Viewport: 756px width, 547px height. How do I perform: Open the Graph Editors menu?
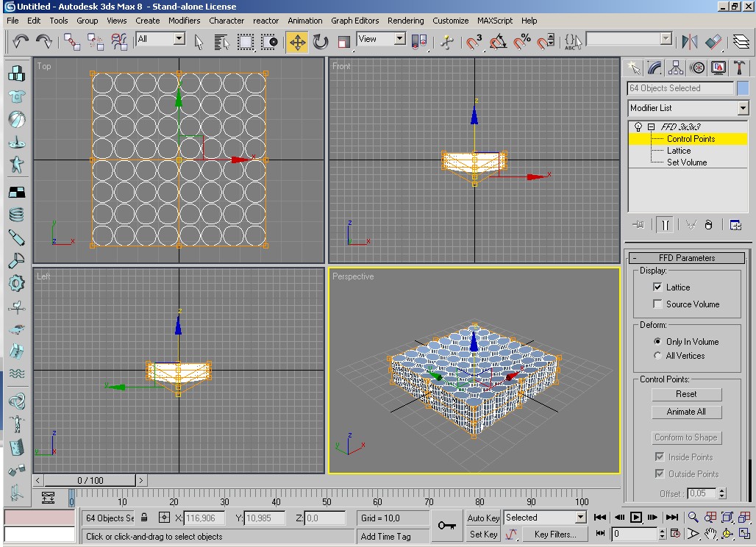click(355, 21)
